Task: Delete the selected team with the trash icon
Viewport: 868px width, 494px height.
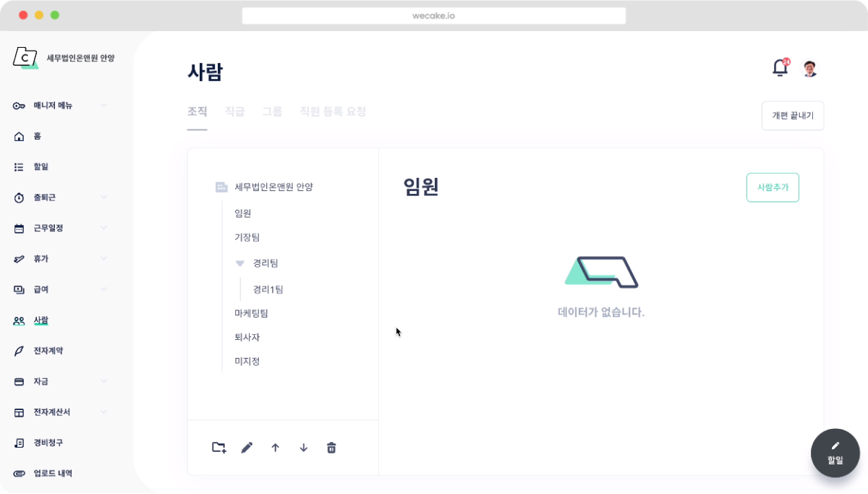Action: [331, 448]
